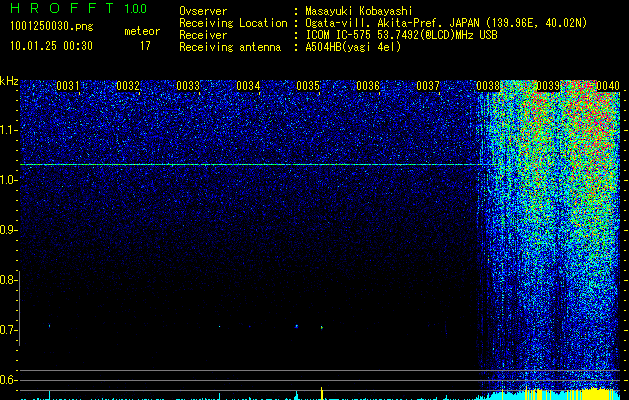The width and height of the screenshot is (629, 400).
Task: Click the 0036 time marker
Action: pos(368,86)
